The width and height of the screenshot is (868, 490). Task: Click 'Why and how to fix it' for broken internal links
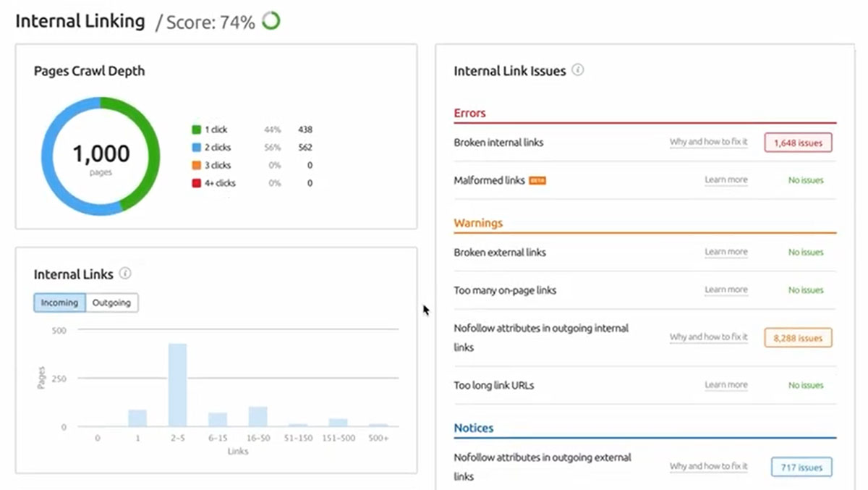[708, 142]
